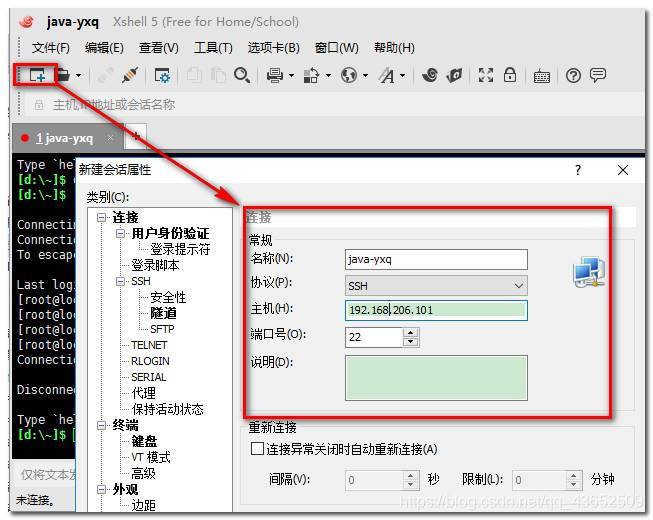Image resolution: width=653 pixels, height=520 pixels.
Task: Click the New Session toolbar icon
Action: (x=37, y=76)
